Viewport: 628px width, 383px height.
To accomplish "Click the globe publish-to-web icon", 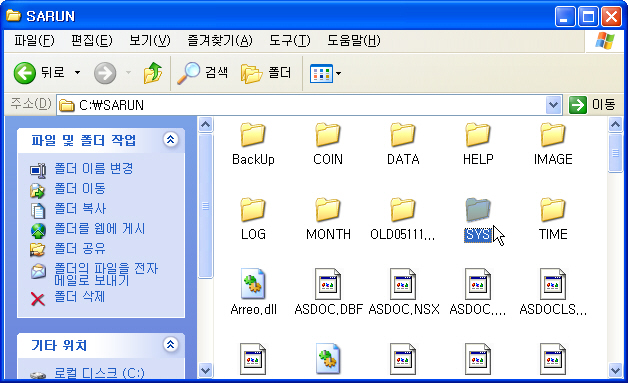I will tap(38, 230).
